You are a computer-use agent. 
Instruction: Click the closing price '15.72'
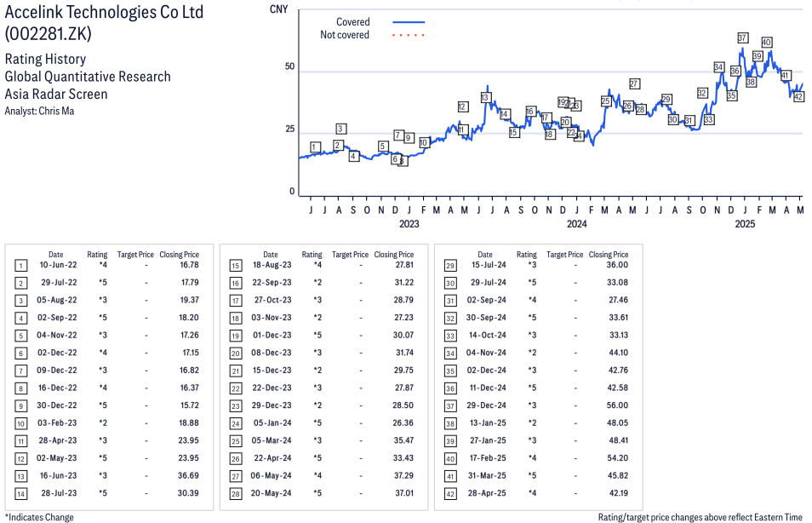click(189, 405)
